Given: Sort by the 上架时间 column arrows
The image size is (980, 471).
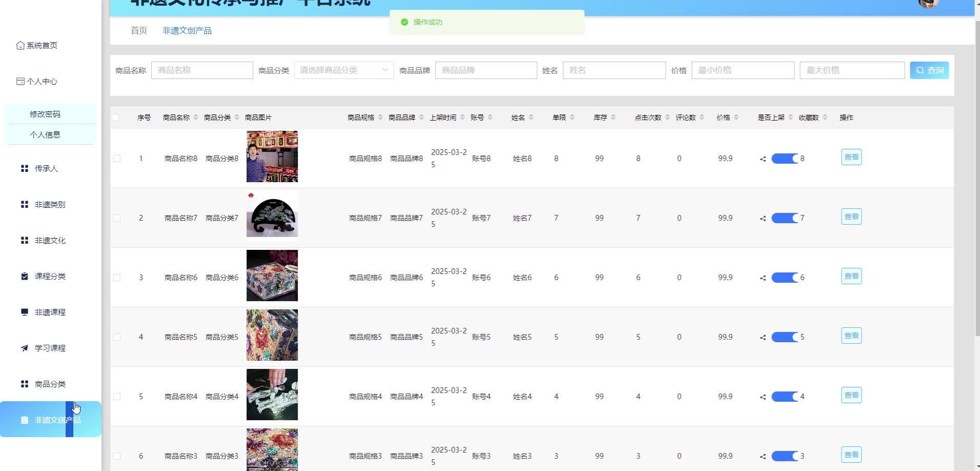Looking at the screenshot, I should [462, 117].
